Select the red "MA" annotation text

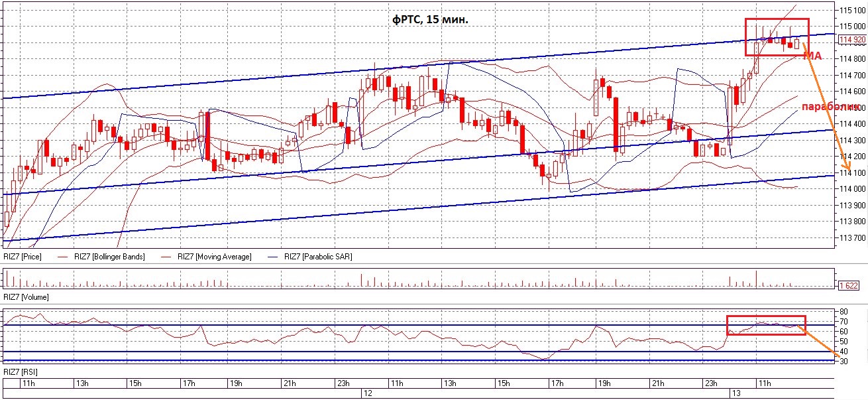tap(813, 58)
